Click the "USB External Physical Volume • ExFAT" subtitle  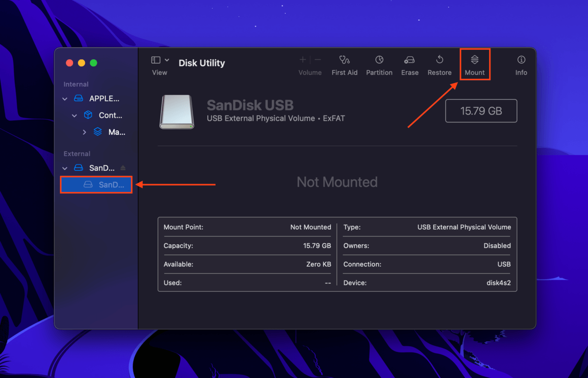tap(276, 118)
